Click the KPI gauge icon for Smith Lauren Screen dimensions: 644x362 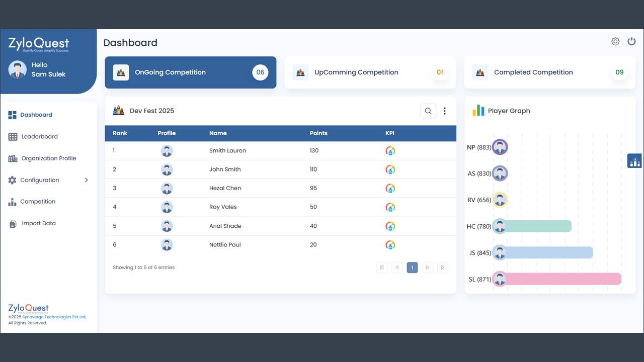390,150
